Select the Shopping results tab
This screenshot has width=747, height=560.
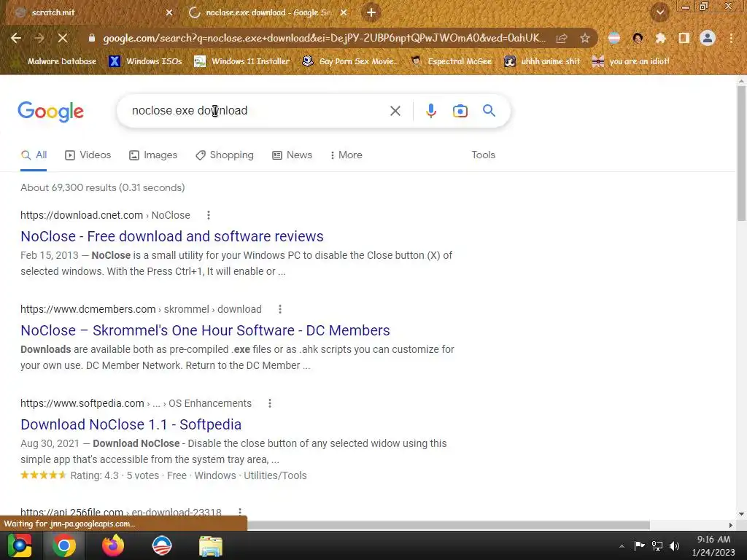click(225, 155)
